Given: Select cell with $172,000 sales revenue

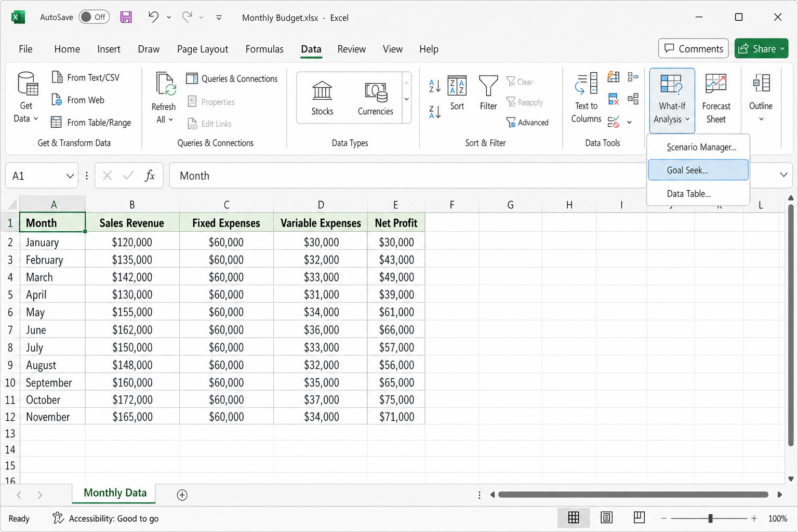Looking at the screenshot, I should pyautogui.click(x=132, y=400).
